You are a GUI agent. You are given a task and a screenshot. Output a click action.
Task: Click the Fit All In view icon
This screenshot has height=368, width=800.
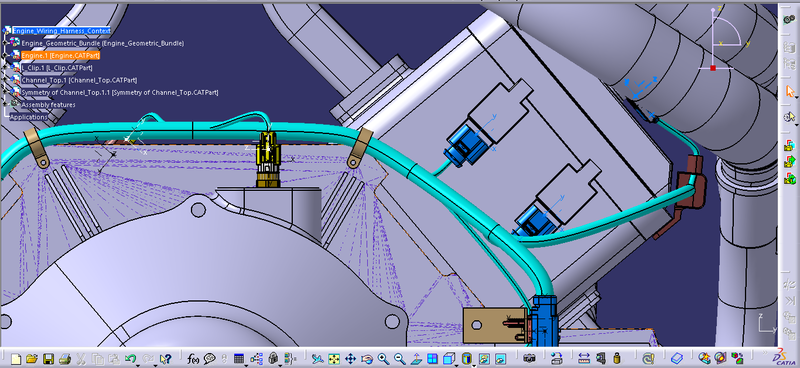point(334,359)
